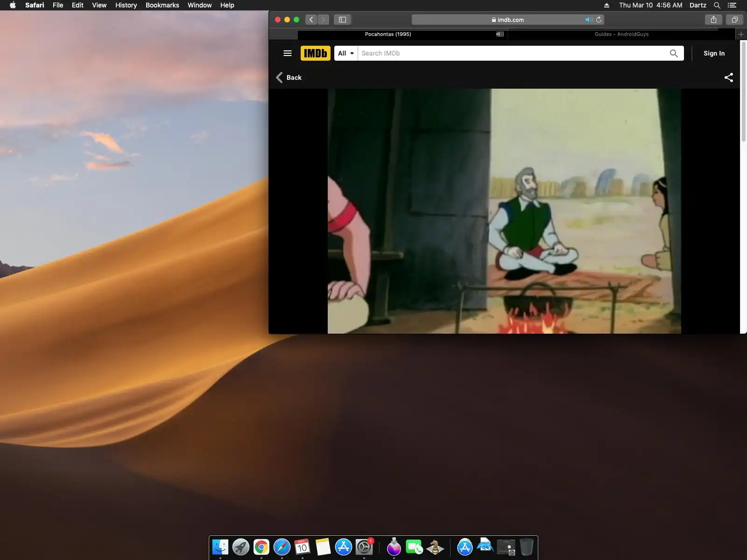Click the Safari page vertical scrollbar

[744, 91]
